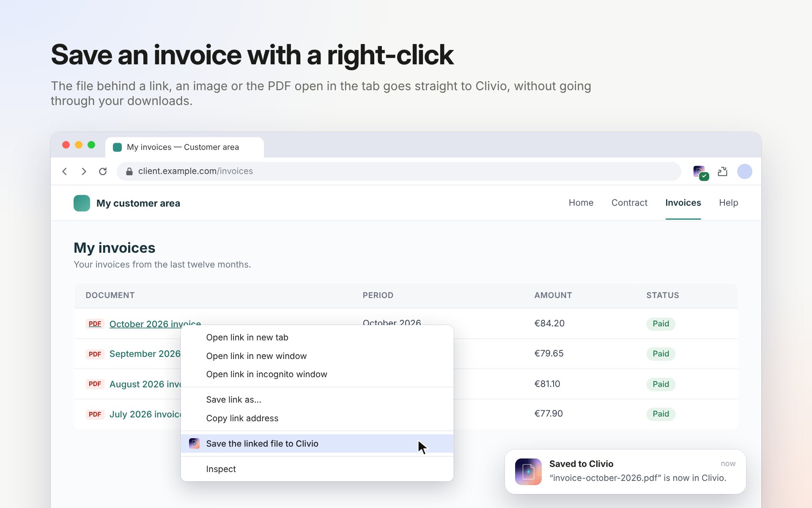Click the tab favicon for My invoices
Viewport: 812px width, 508px height.
tap(118, 147)
